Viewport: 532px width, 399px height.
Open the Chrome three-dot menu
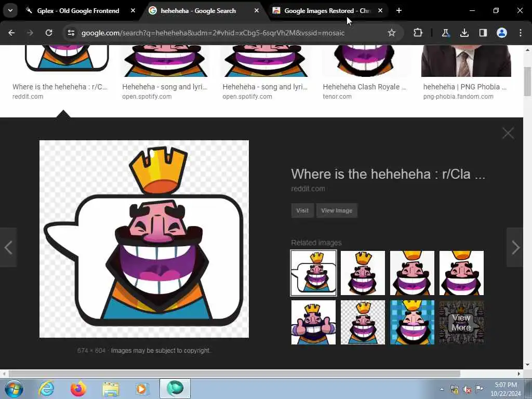[521, 33]
